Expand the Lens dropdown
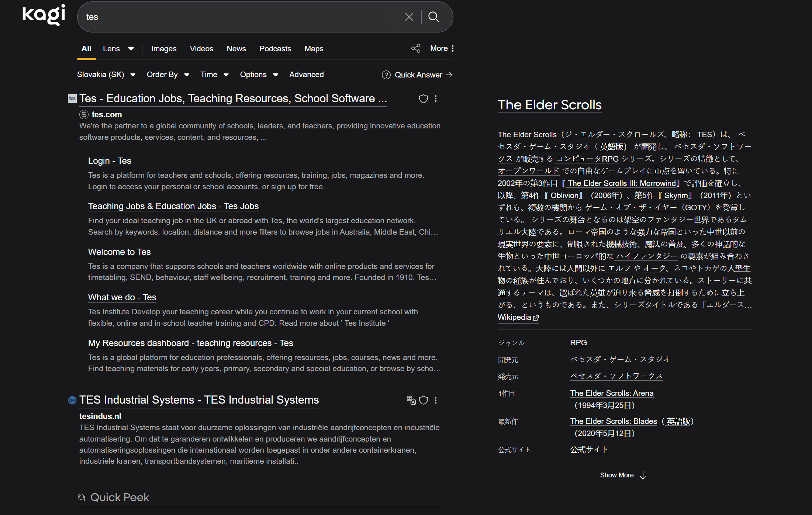812x515 pixels. pyautogui.click(x=131, y=49)
